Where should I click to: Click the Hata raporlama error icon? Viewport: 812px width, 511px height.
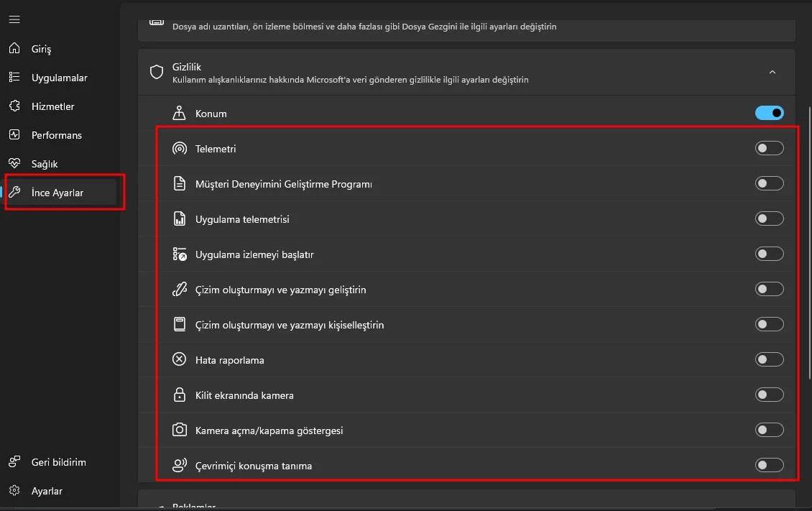[x=180, y=360]
